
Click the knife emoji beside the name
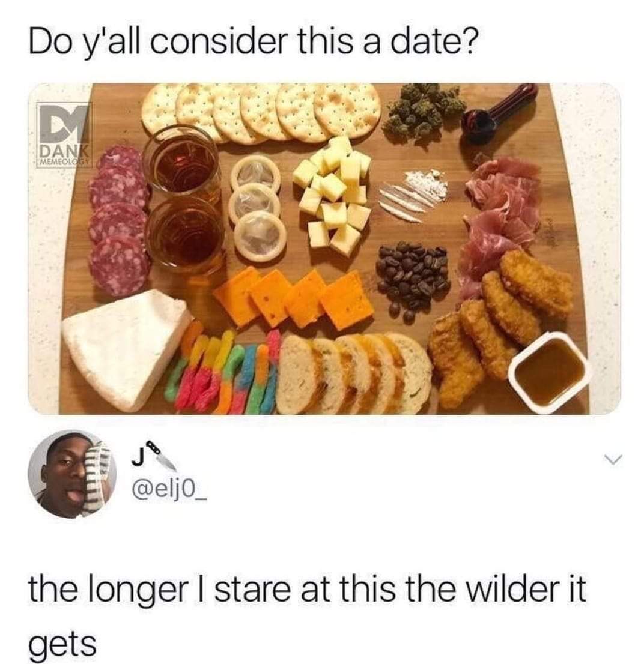pyautogui.click(x=162, y=456)
